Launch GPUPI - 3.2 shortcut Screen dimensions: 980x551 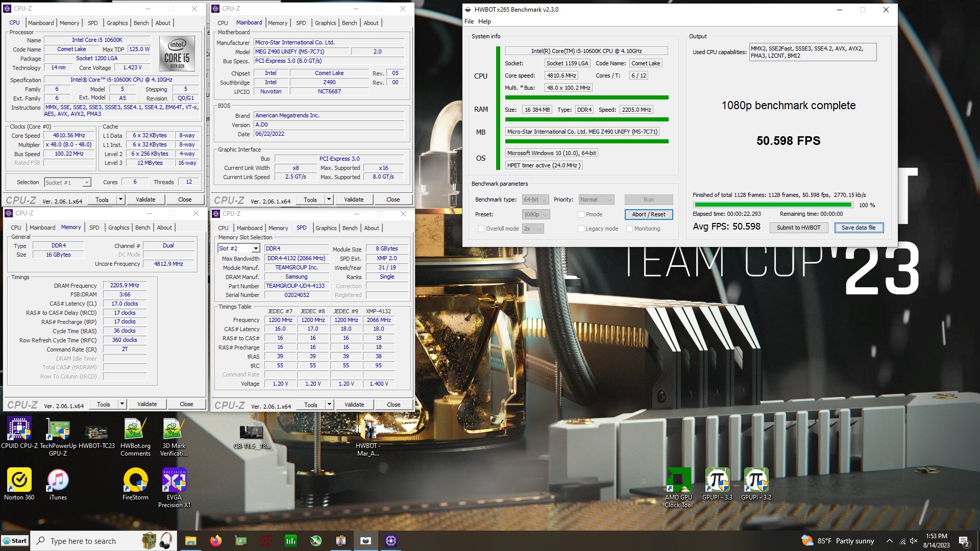pos(756,484)
